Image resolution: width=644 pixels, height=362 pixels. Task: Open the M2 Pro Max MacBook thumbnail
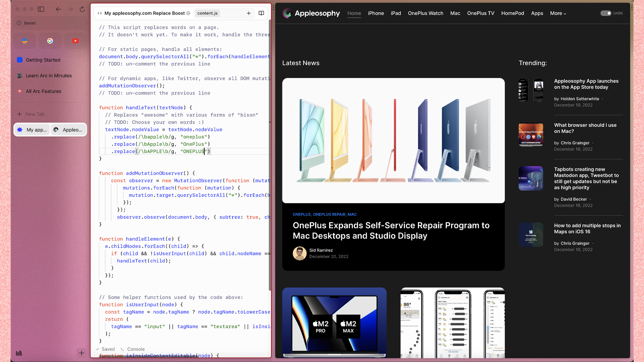pos(334,322)
